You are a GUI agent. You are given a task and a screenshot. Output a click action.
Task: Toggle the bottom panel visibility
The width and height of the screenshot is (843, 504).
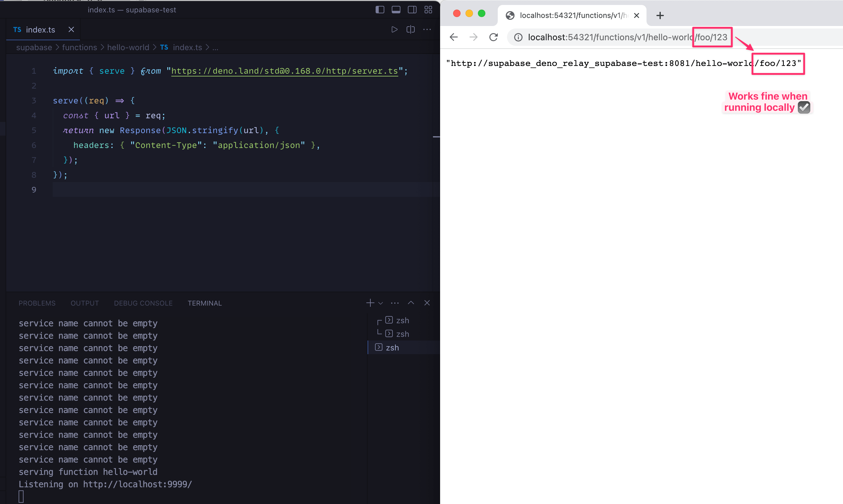tap(396, 10)
